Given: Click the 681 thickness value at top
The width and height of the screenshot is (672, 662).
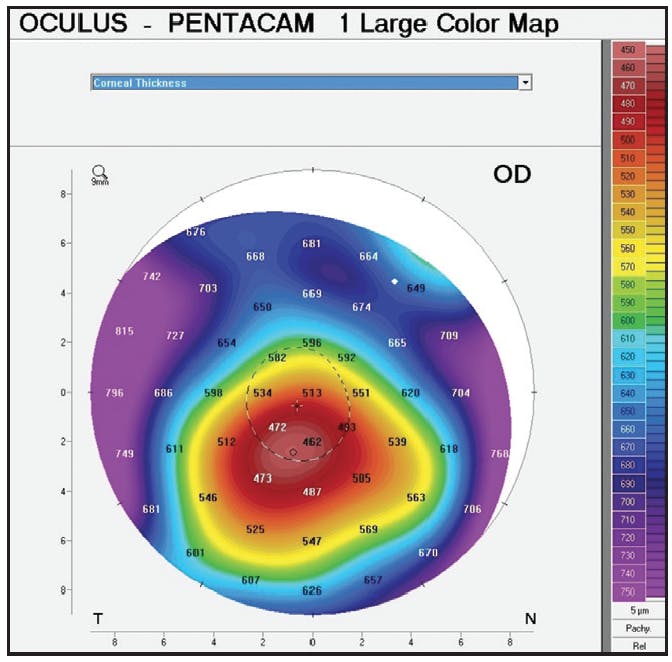Looking at the screenshot, I should pos(312,244).
